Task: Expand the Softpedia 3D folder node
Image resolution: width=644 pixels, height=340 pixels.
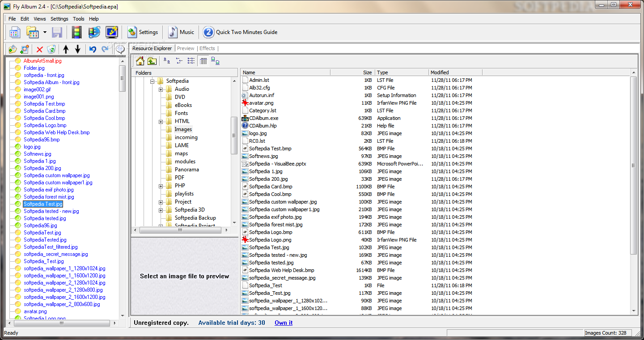Action: coord(161,210)
